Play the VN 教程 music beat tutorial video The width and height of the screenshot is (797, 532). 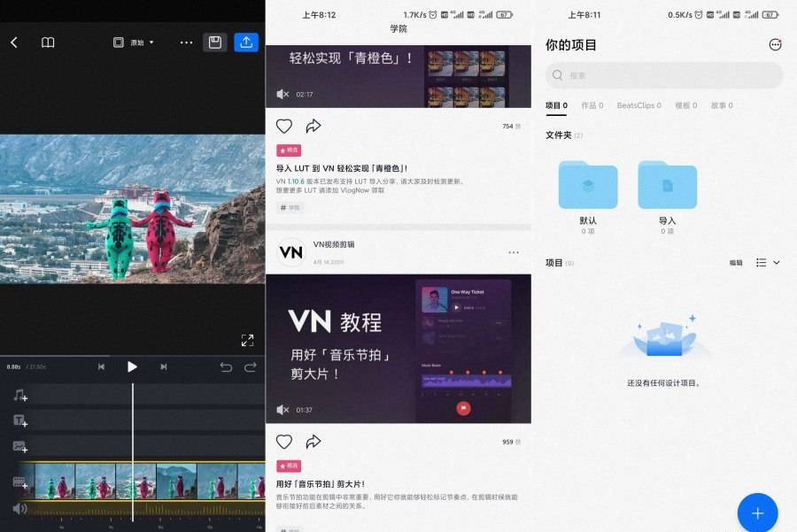pyautogui.click(x=398, y=349)
